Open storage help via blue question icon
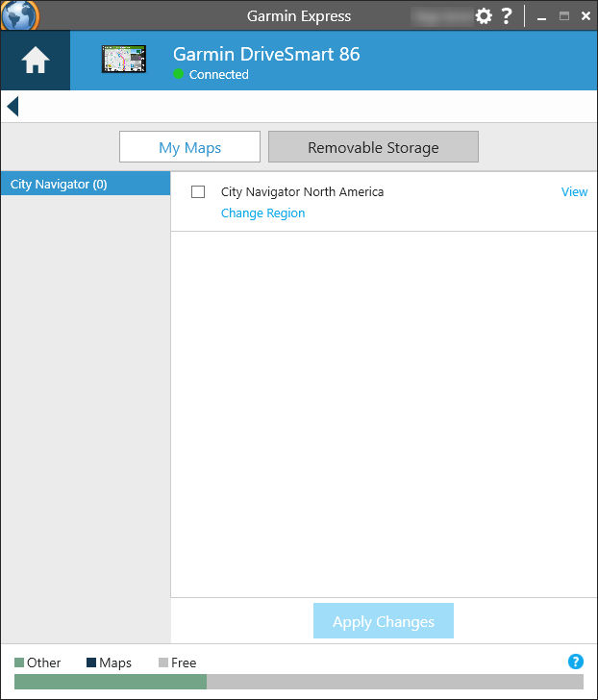Image resolution: width=598 pixels, height=700 pixels. tap(575, 662)
